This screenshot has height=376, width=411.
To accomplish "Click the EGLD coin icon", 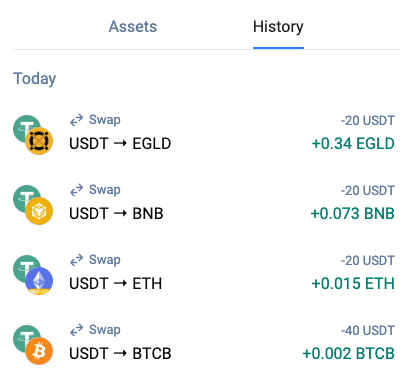I will (39, 141).
